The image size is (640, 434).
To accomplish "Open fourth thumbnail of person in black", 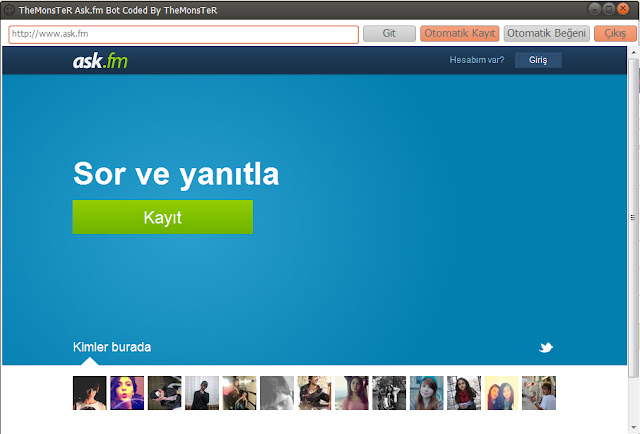I will [x=202, y=393].
